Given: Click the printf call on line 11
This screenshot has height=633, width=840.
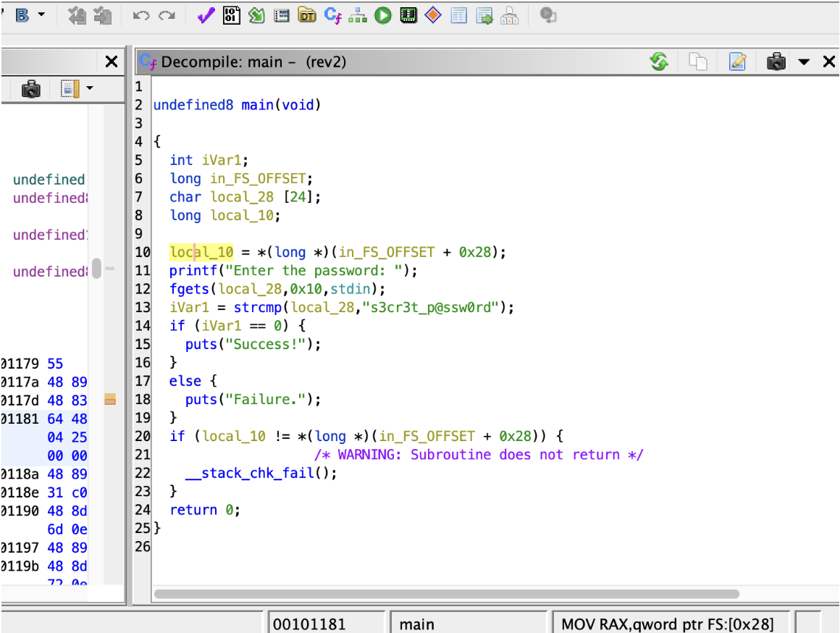Looking at the screenshot, I should tap(193, 271).
